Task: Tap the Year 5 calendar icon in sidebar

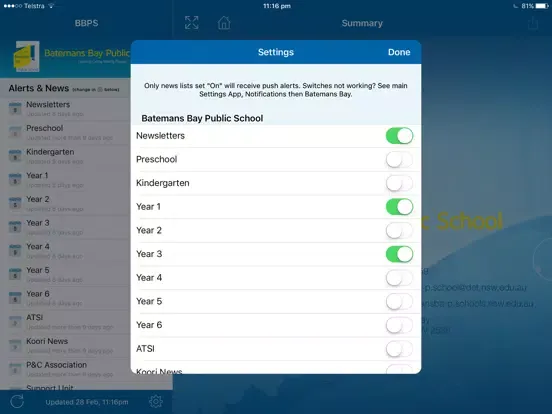Action: click(x=15, y=274)
